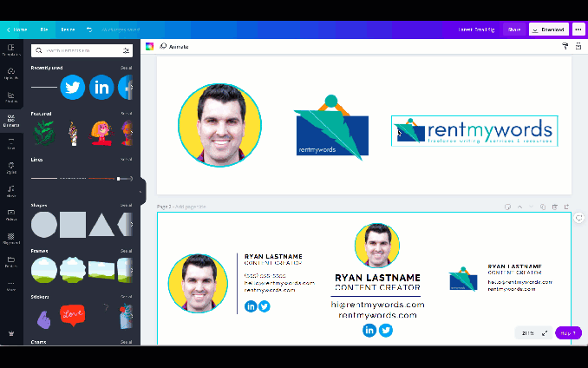Show more Shapes arrow
Viewport: 588px width, 368px height.
click(131, 225)
